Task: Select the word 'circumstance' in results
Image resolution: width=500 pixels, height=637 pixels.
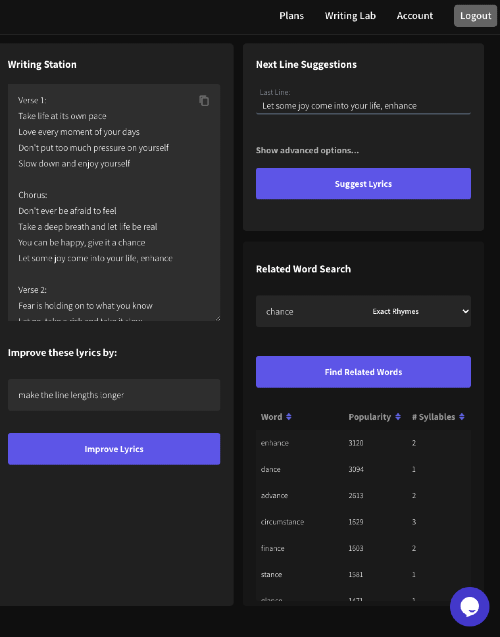Action: [x=282, y=522]
